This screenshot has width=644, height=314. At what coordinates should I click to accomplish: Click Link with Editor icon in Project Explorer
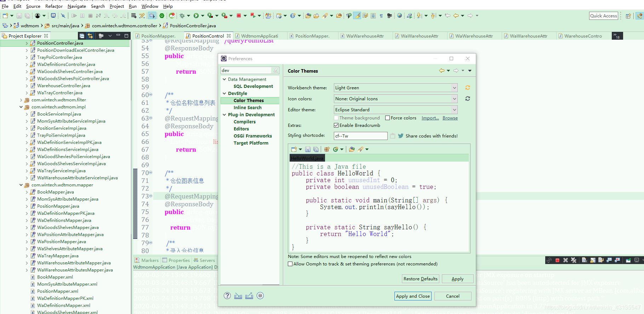point(90,36)
